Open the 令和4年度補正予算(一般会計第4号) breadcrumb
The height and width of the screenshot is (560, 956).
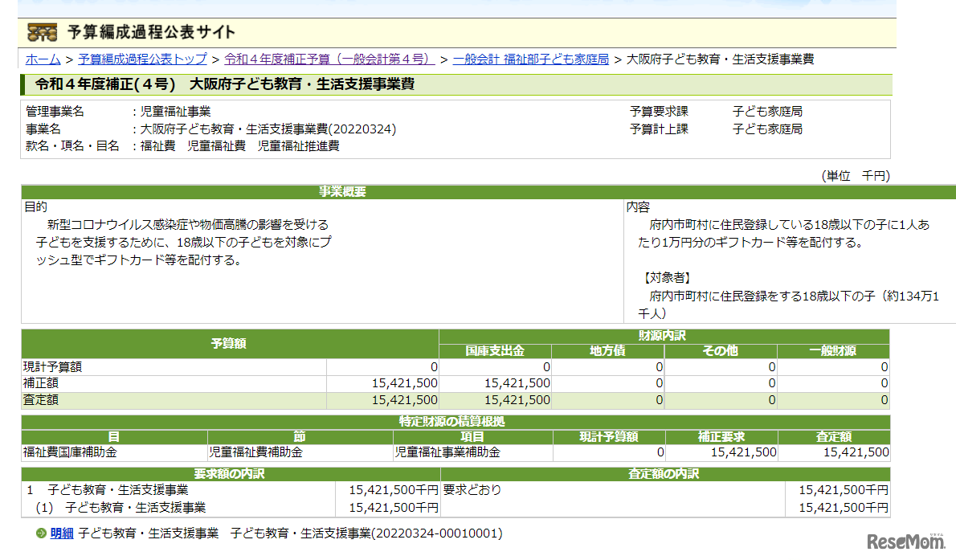[329, 59]
